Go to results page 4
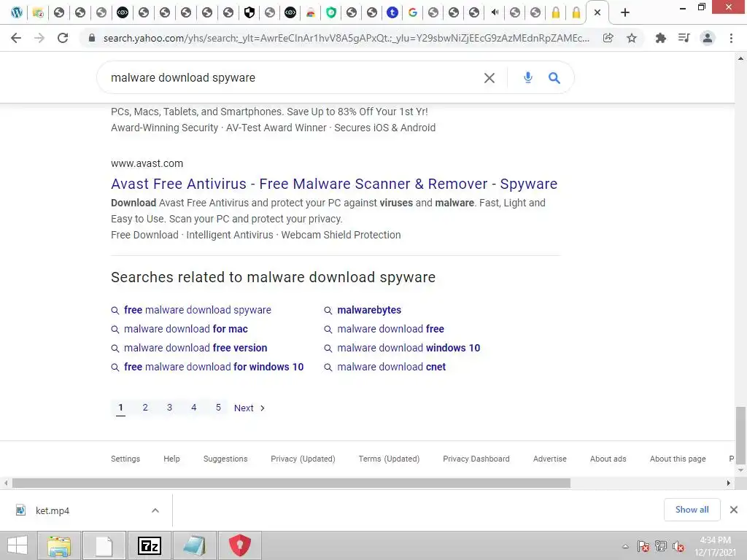 point(194,408)
